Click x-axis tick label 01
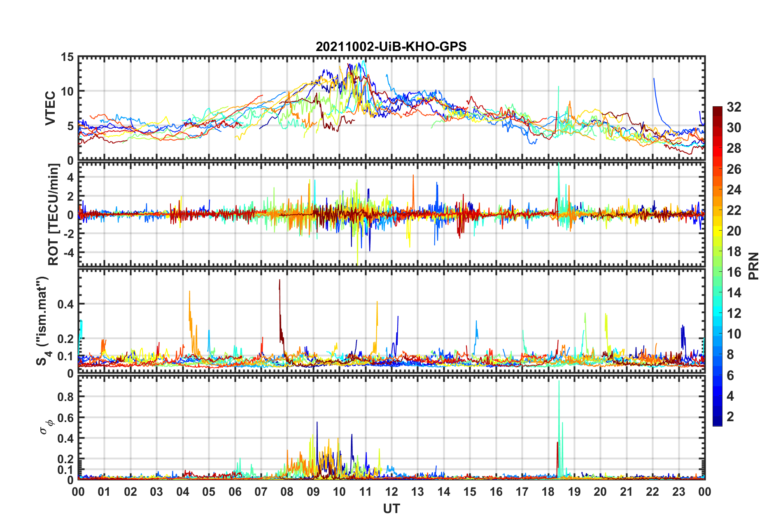Image resolution: width=783 pixels, height=532 pixels. click(104, 492)
